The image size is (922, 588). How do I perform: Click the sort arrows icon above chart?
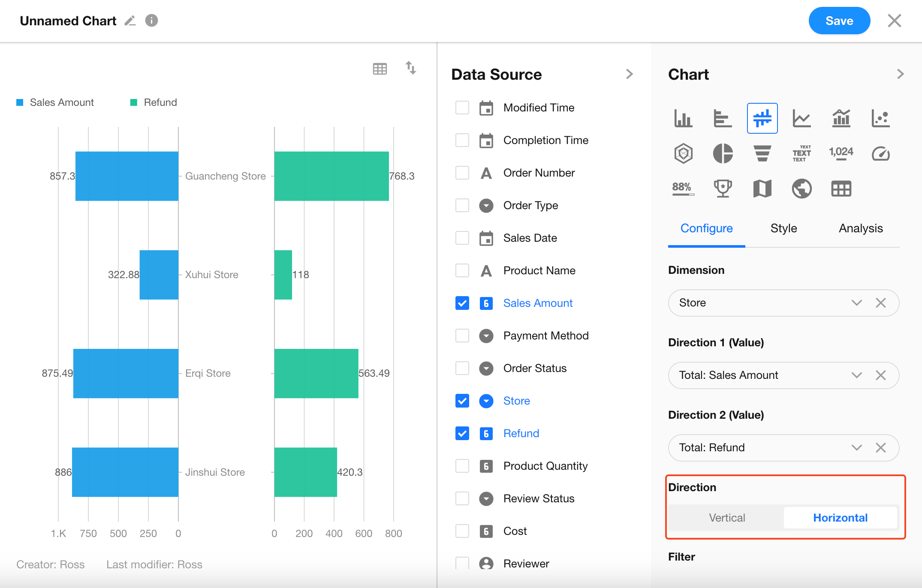(410, 68)
